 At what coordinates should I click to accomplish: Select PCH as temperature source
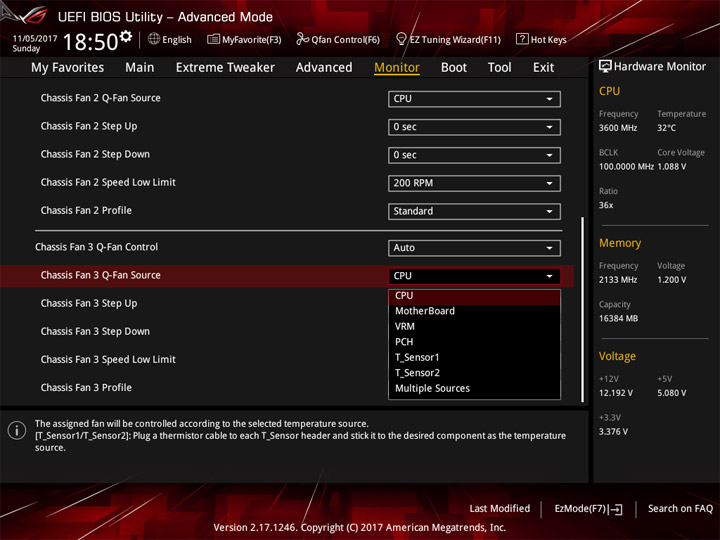474,342
